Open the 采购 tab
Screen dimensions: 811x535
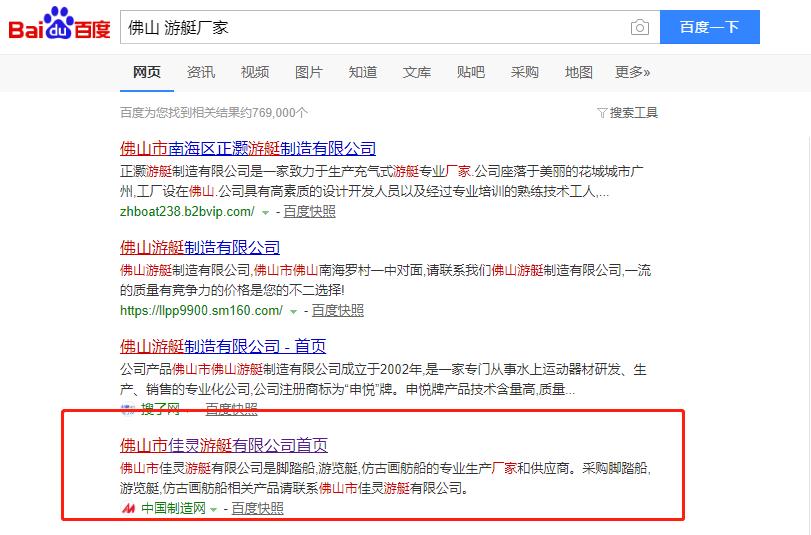tap(524, 72)
